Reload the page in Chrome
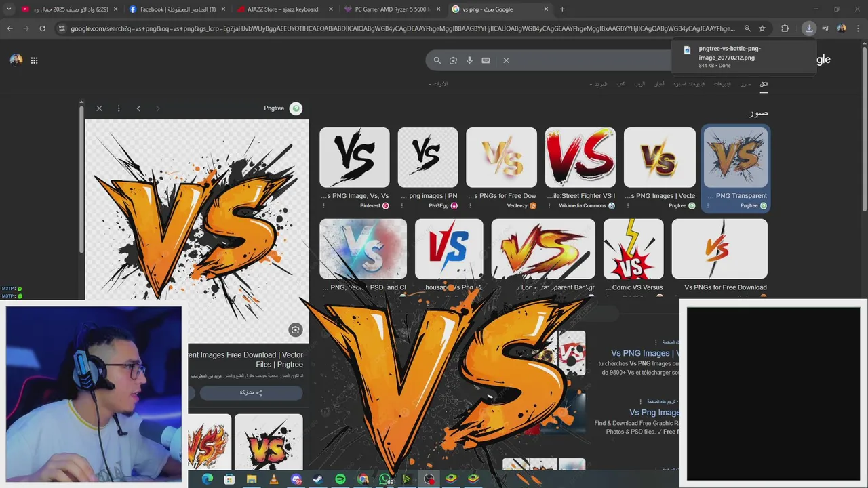 [42, 28]
